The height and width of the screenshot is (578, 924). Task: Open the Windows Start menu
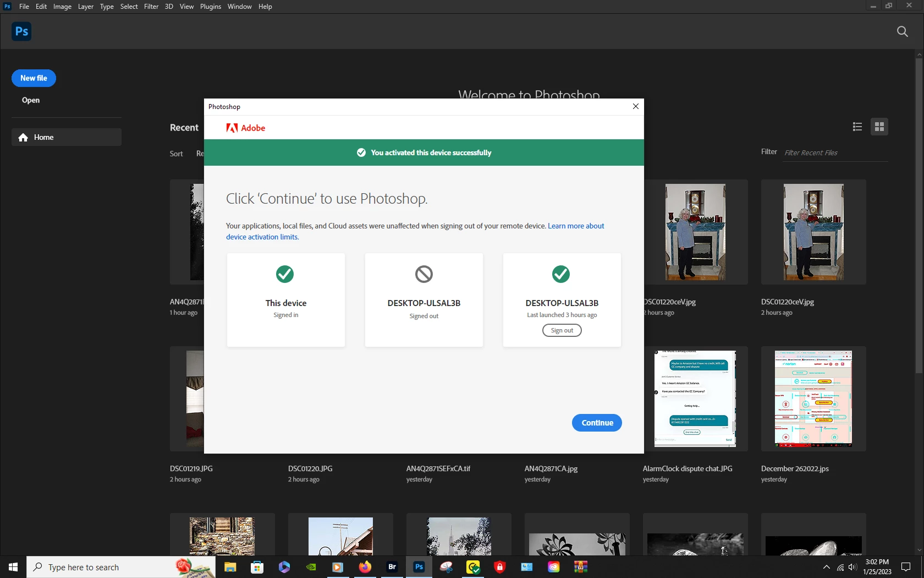click(x=13, y=567)
